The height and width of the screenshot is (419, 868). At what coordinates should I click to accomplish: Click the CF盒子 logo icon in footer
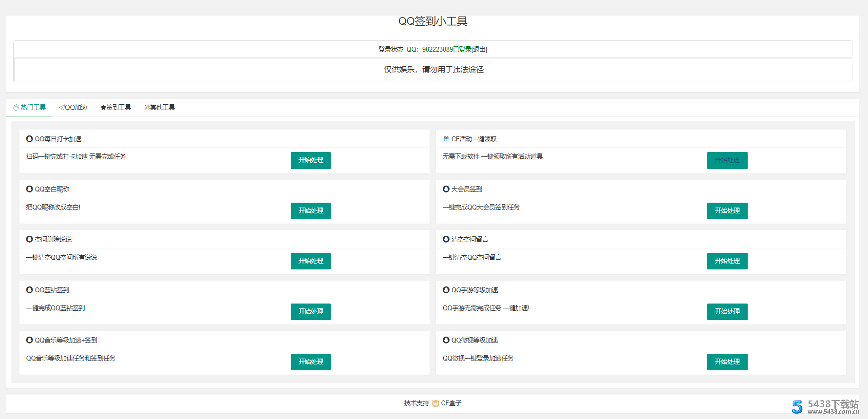(x=435, y=403)
